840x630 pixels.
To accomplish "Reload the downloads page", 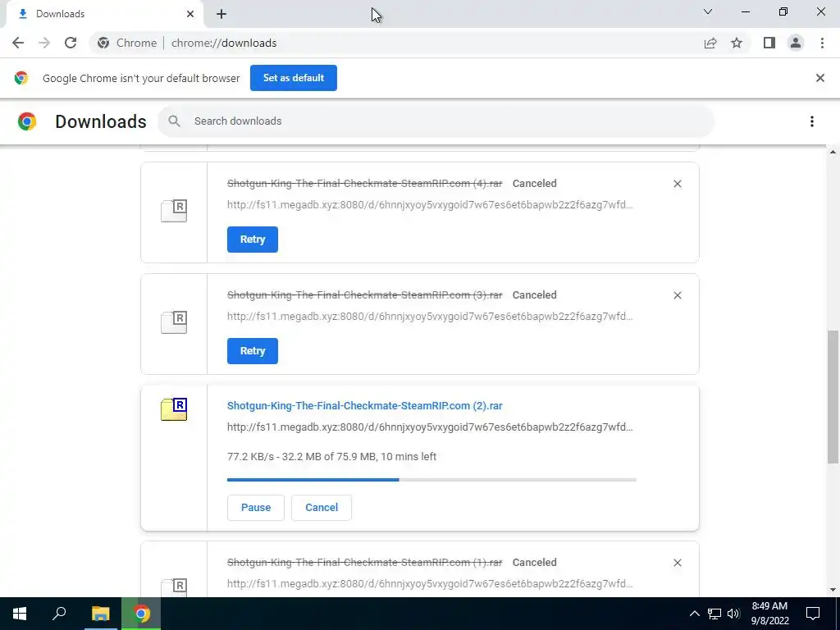I will (x=71, y=43).
